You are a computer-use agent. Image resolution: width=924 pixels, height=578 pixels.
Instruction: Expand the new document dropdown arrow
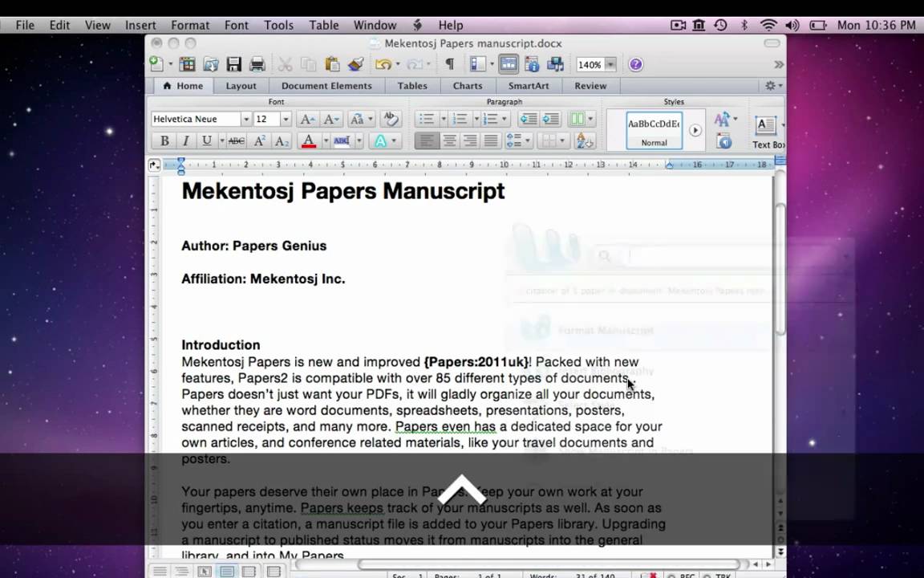click(171, 64)
